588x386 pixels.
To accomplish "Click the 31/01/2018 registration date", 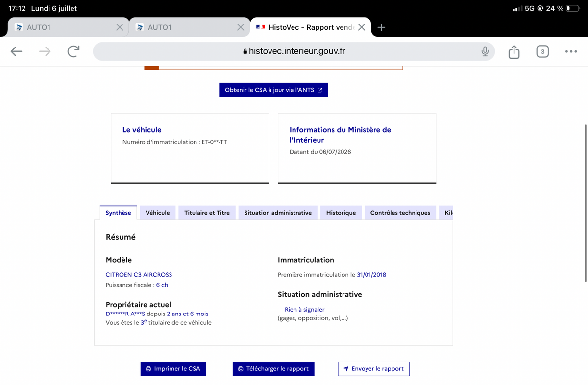I will click(x=371, y=275).
